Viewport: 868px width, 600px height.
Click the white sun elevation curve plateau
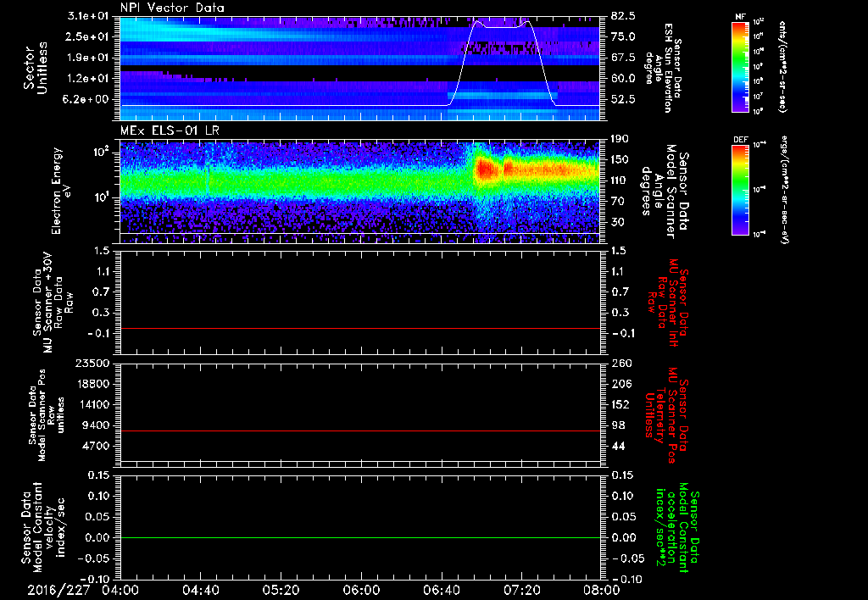coord(502,27)
